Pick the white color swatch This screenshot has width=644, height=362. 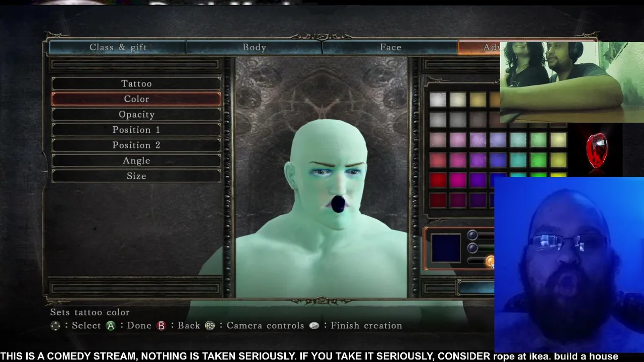coord(438,100)
